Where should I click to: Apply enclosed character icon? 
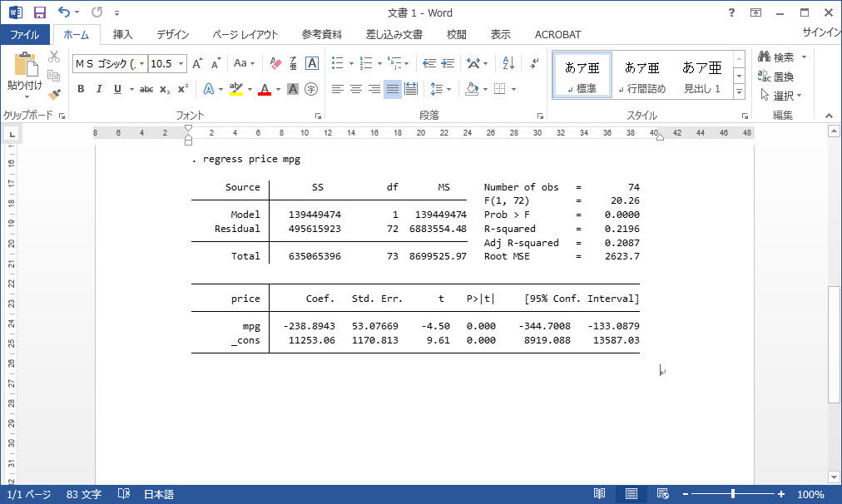[311, 89]
